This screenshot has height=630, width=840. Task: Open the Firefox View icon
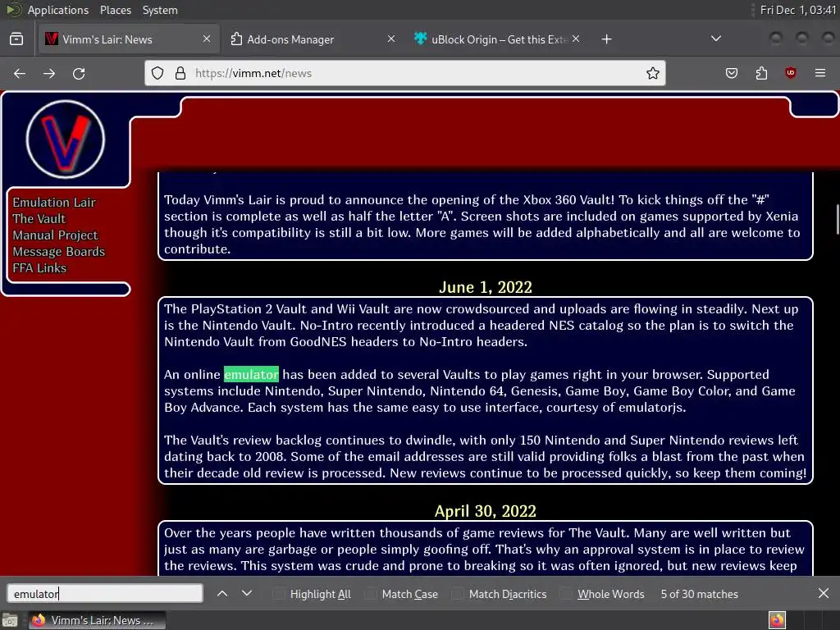pyautogui.click(x=16, y=39)
